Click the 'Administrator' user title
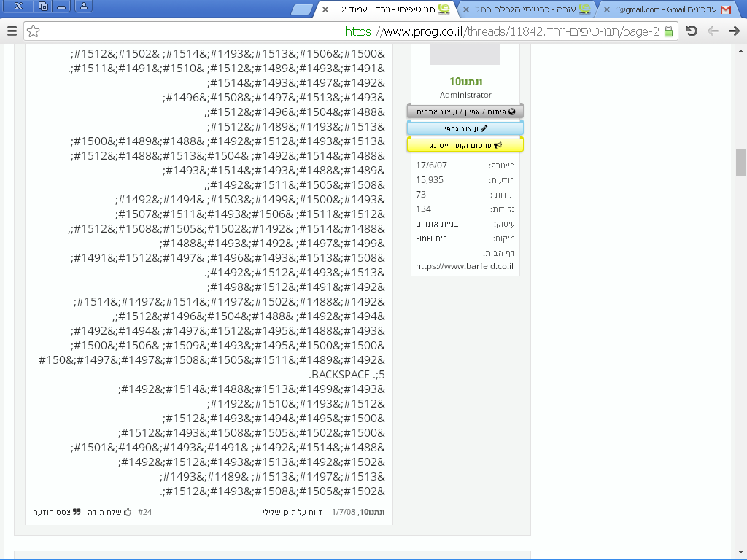This screenshot has height=560, width=747. 465,95
